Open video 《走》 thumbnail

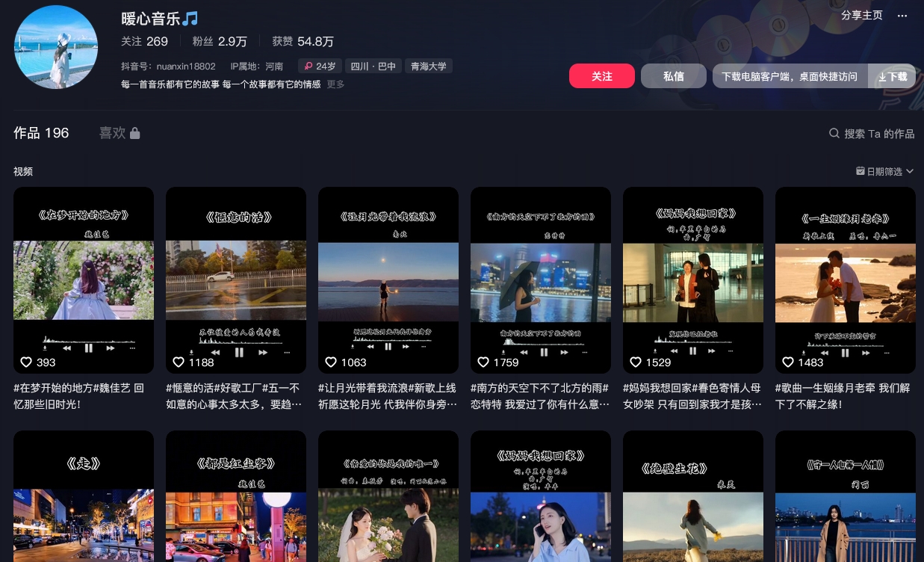coord(84,496)
